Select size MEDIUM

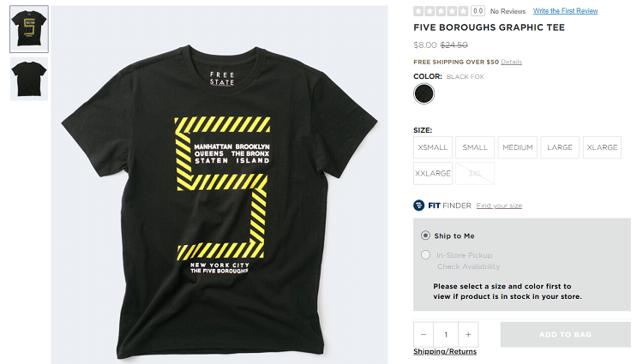pos(518,147)
